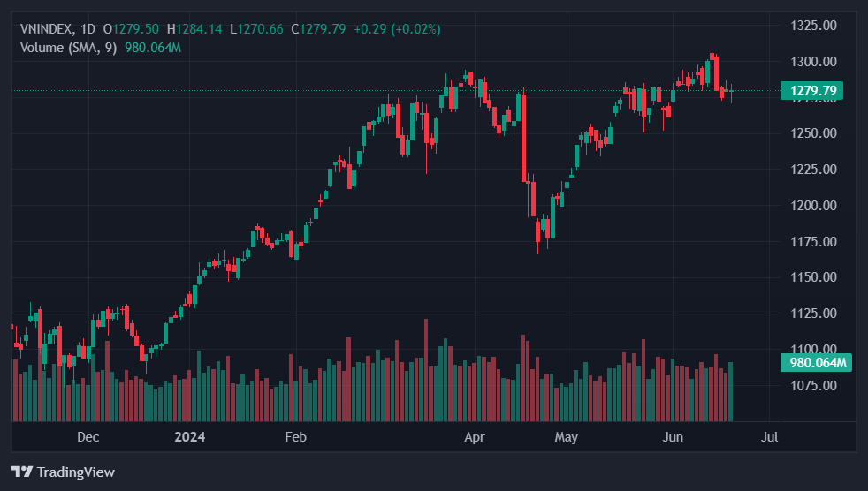Click the 1279.79 current price tag
The width and height of the screenshot is (868, 491).
[x=813, y=90]
